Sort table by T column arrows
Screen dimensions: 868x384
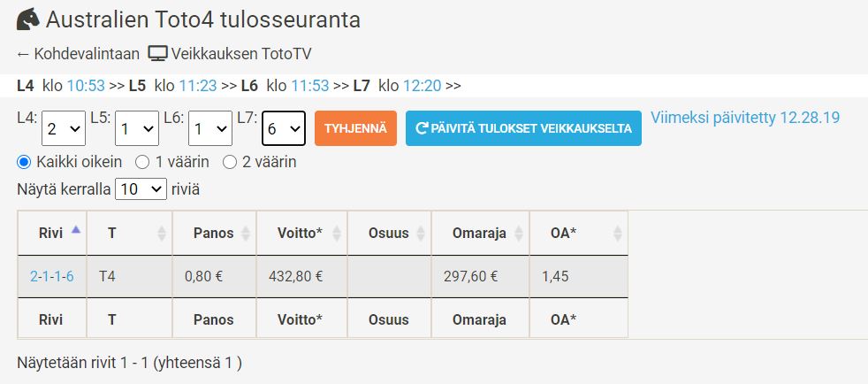point(162,234)
